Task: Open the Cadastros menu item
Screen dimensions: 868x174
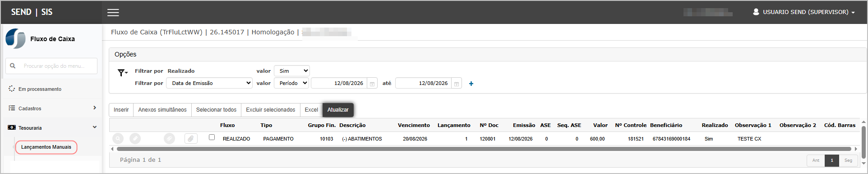Action: pos(51,108)
